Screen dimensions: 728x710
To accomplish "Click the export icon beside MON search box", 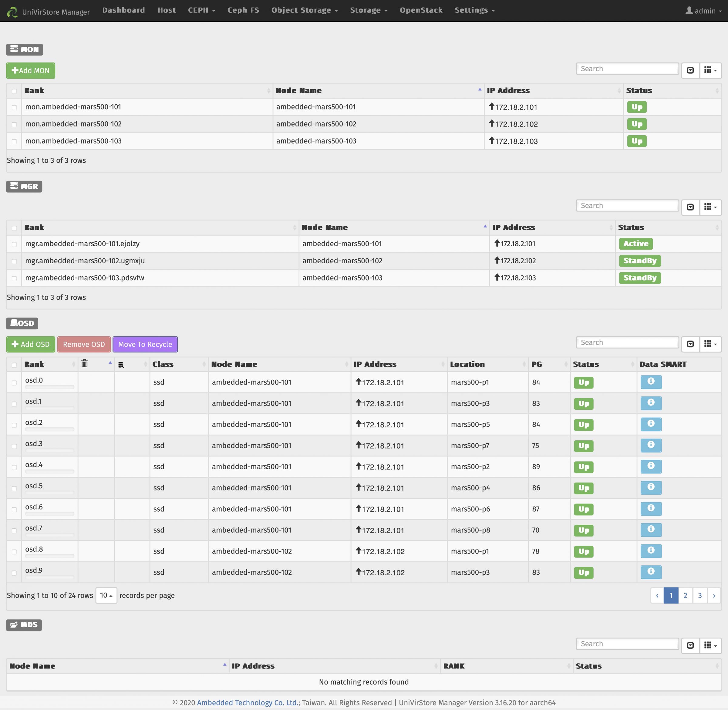I will pos(690,70).
